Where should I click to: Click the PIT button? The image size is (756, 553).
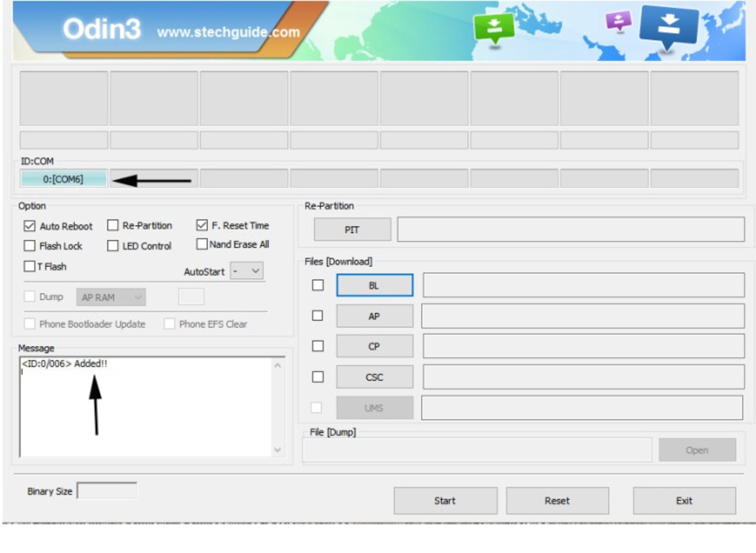tap(352, 229)
